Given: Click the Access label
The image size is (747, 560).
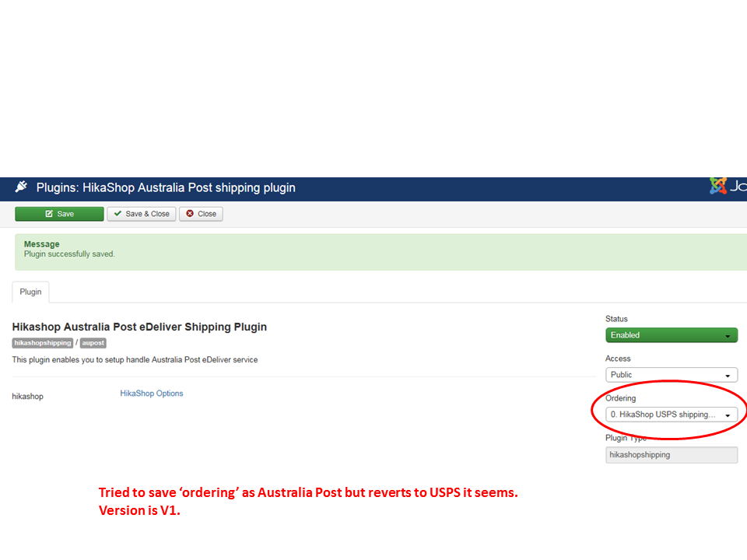Looking at the screenshot, I should click(x=618, y=359).
